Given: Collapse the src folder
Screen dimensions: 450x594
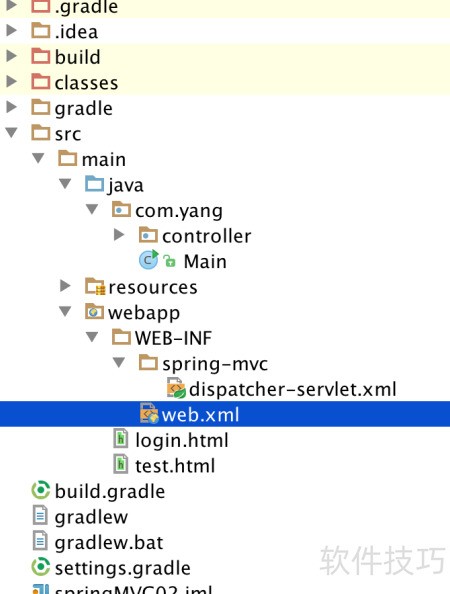Looking at the screenshot, I should point(11,133).
